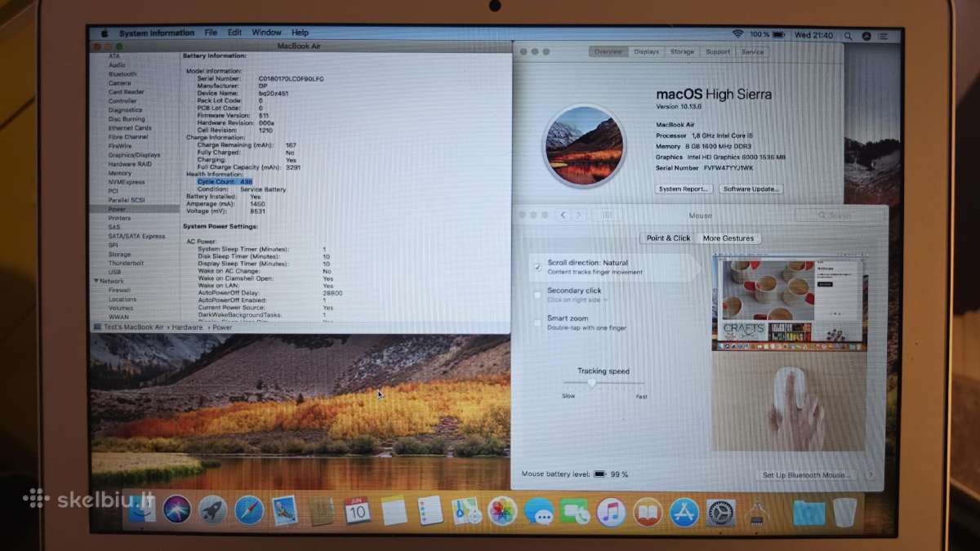Open Safari compass icon in Dock
Viewport: 980px width, 551px height.
249,510
